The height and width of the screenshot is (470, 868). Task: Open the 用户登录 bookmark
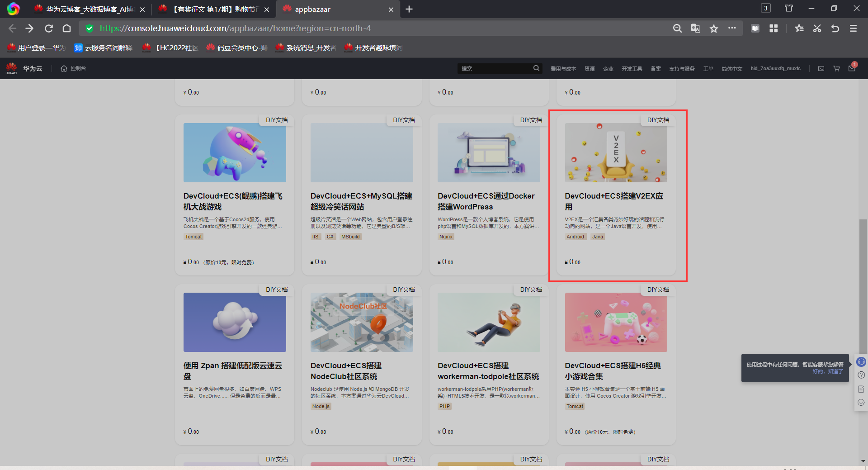coord(36,47)
